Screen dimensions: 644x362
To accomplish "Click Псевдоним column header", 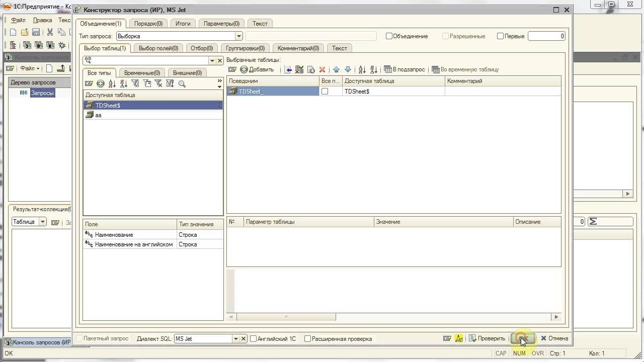I will [273, 81].
